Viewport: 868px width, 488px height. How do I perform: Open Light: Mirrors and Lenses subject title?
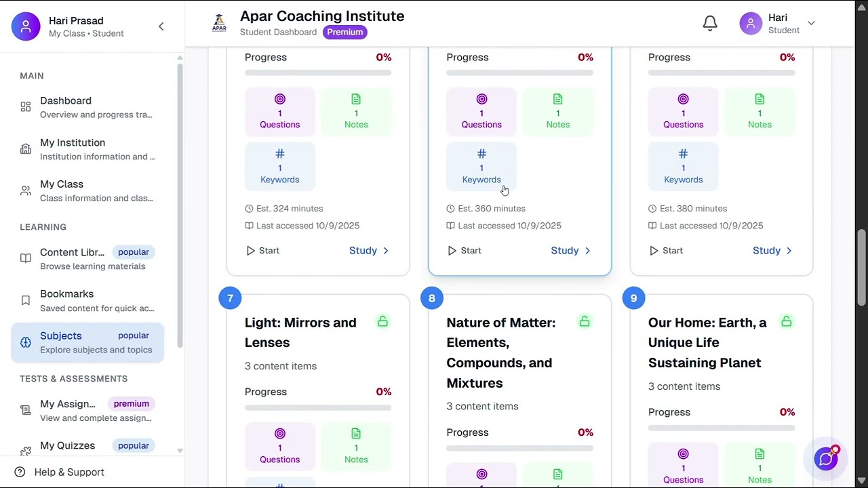(x=300, y=332)
